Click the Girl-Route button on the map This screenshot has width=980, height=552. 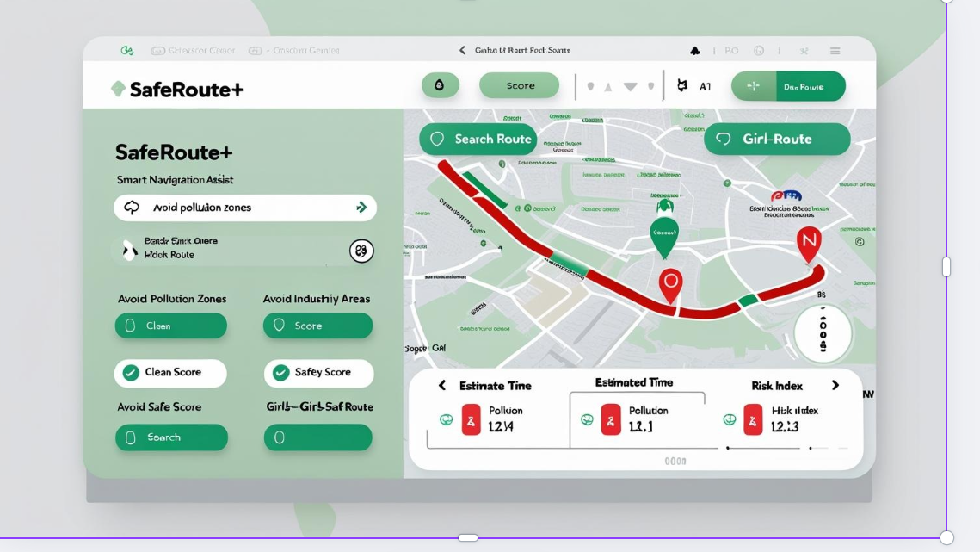click(776, 140)
